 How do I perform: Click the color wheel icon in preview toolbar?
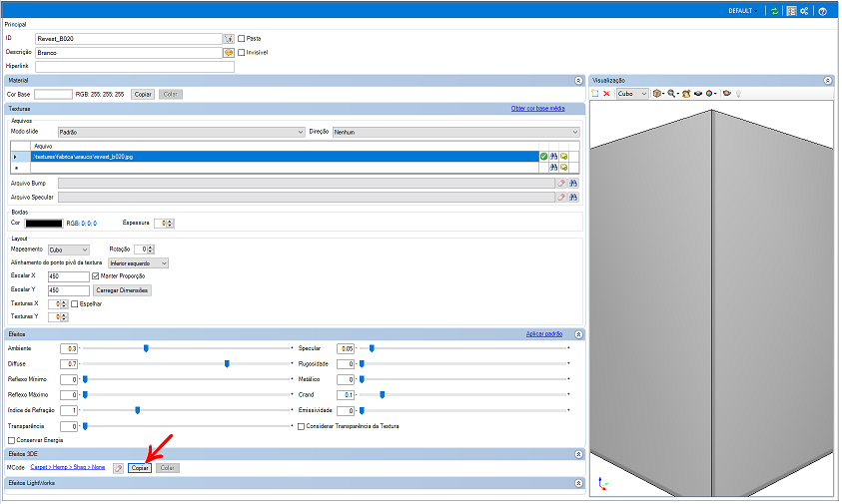709,94
